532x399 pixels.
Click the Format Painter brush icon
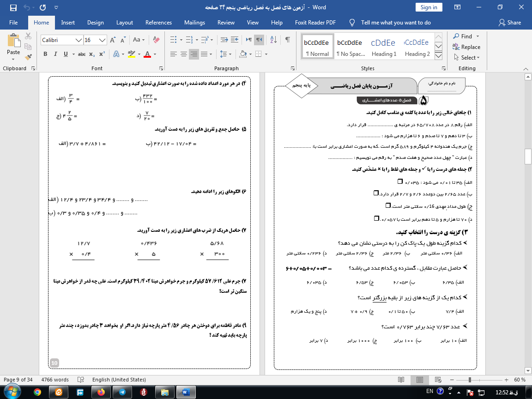pyautogui.click(x=29, y=57)
